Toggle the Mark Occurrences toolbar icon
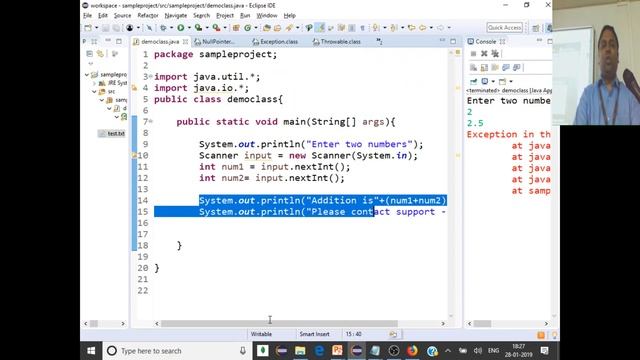 pos(320,28)
